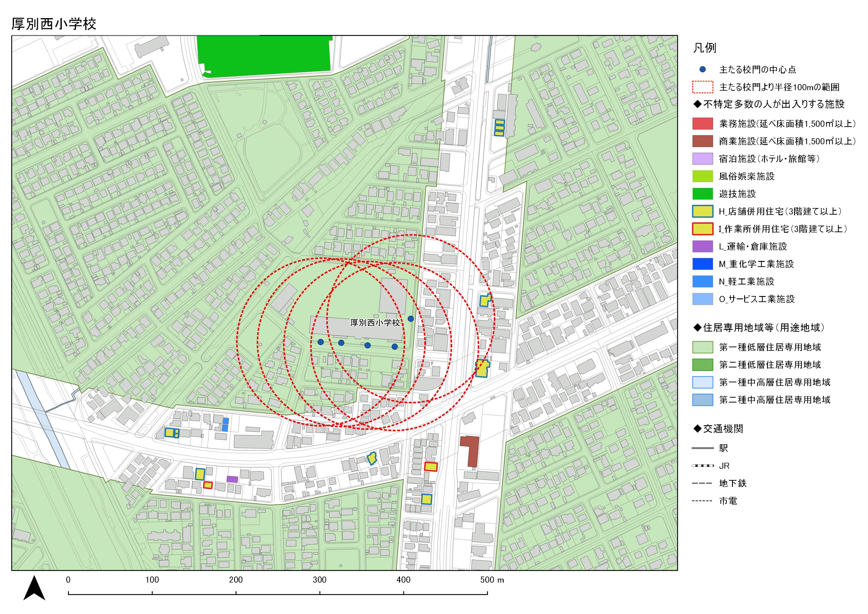Click the north arrow symbol
868x614 pixels.
click(34, 588)
